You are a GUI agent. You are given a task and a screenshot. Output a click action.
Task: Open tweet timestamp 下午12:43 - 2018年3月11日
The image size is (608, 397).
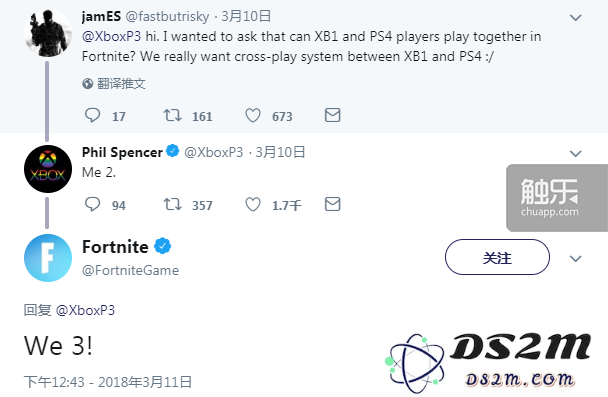[108, 382]
